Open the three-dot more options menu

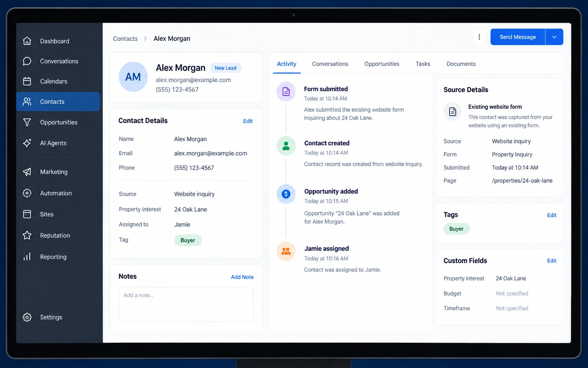click(x=479, y=37)
